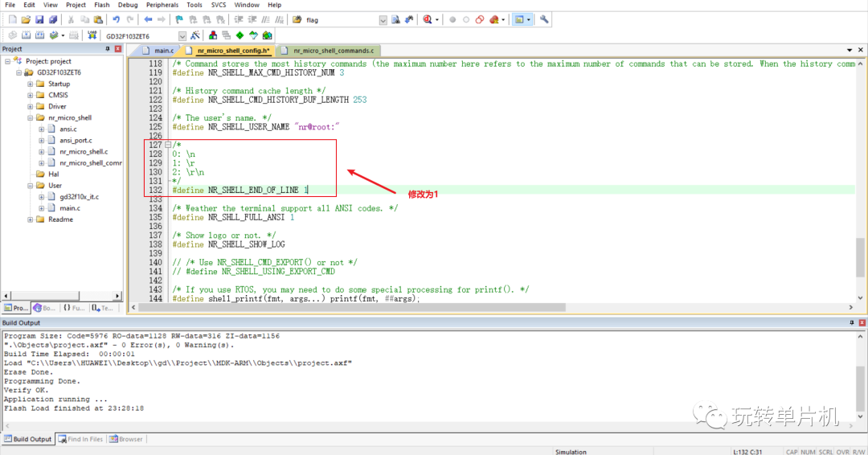
Task: Select ansi.c in project tree
Action: click(68, 129)
